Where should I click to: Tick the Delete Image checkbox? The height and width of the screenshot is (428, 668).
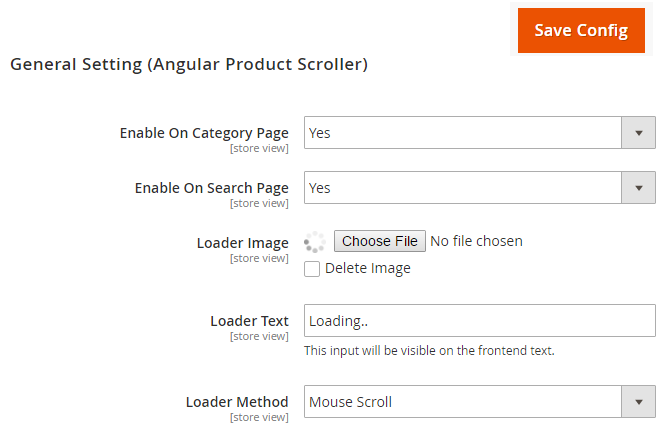pos(312,268)
